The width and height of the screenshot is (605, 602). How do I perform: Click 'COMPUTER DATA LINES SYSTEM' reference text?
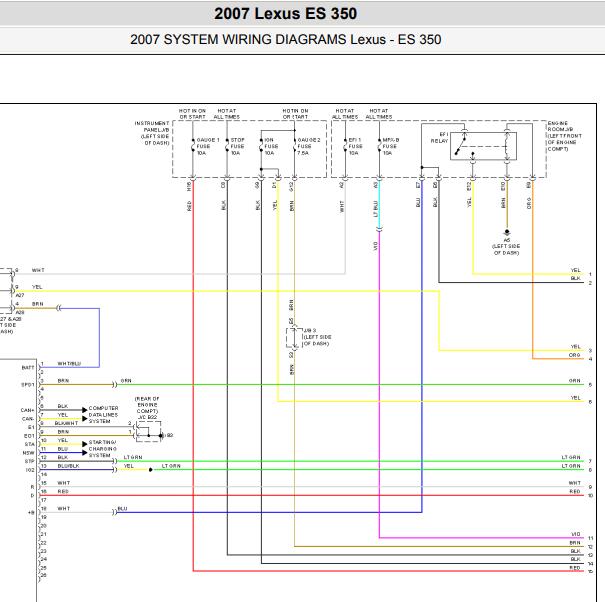103,414
